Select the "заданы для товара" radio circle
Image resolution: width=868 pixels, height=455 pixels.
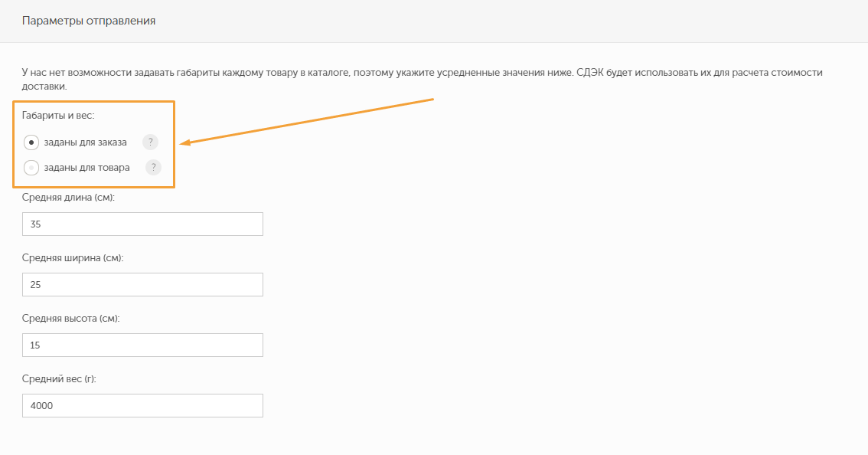coord(31,168)
